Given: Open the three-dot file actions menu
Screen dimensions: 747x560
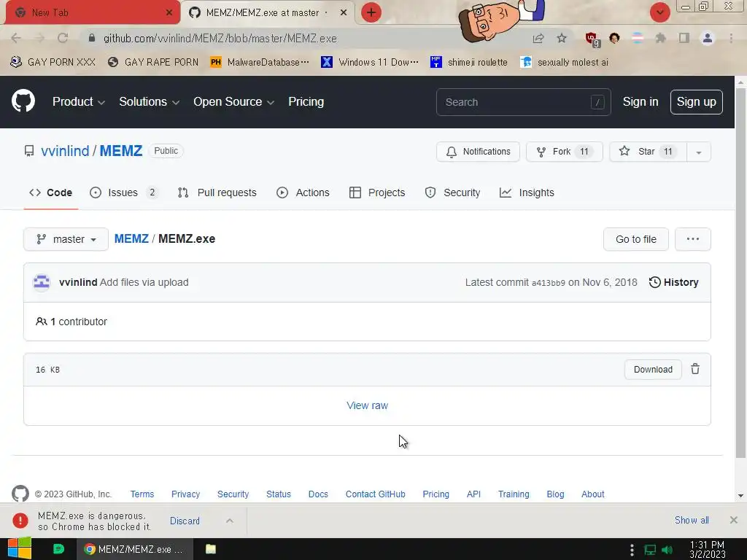Looking at the screenshot, I should click(x=693, y=239).
